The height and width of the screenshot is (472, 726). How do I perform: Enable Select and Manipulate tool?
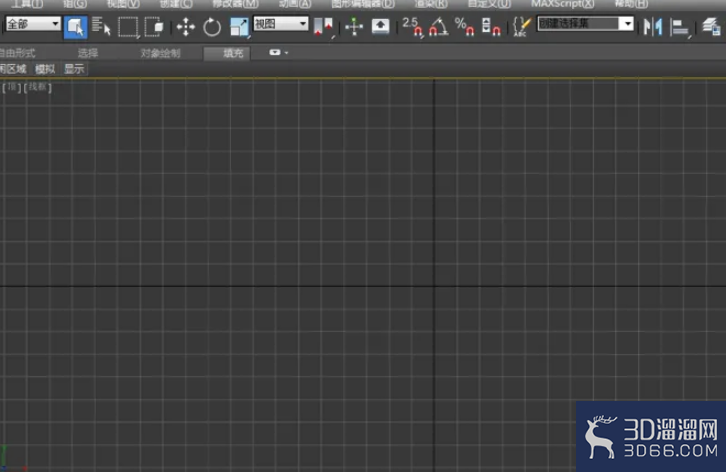354,27
